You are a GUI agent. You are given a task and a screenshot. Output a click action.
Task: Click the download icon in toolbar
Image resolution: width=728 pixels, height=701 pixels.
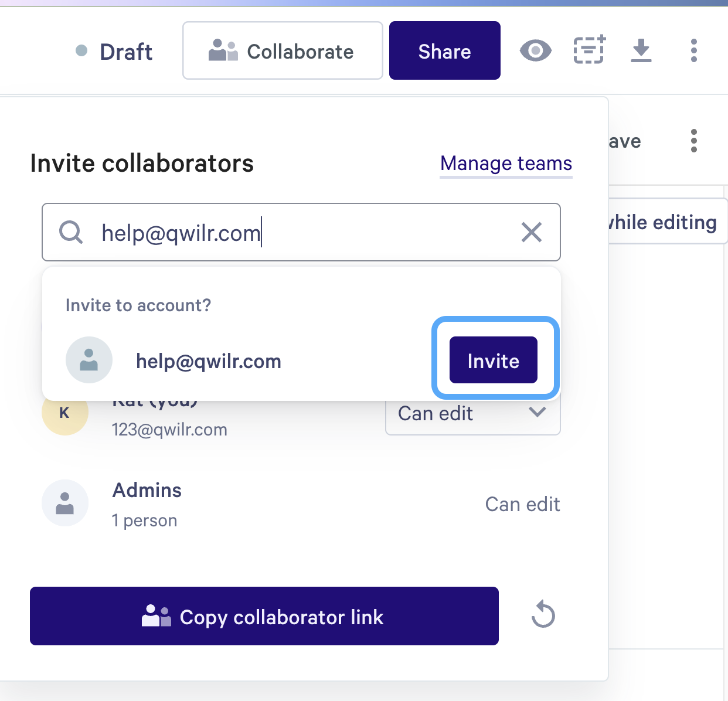click(641, 51)
